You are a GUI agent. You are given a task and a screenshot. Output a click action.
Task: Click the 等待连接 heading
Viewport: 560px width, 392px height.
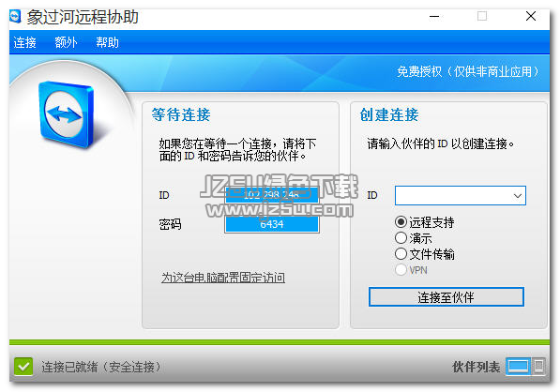181,114
